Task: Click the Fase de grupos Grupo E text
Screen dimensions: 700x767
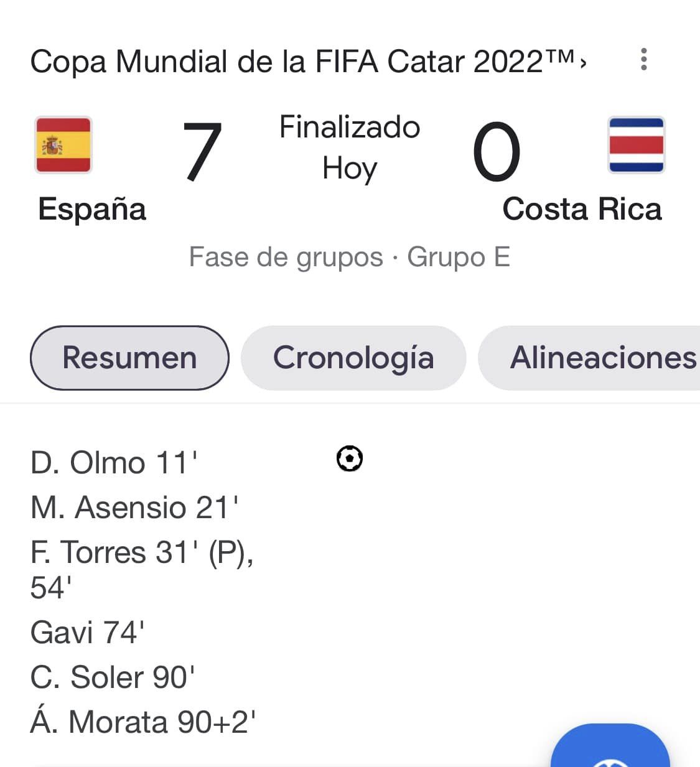Action: tap(349, 257)
